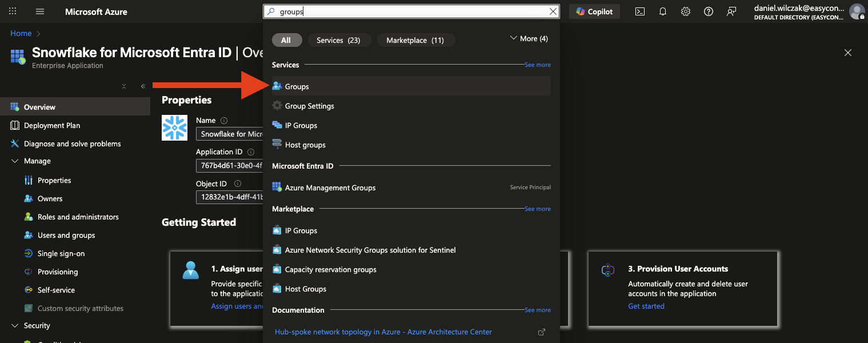Open the notifications bell

pos(663,11)
